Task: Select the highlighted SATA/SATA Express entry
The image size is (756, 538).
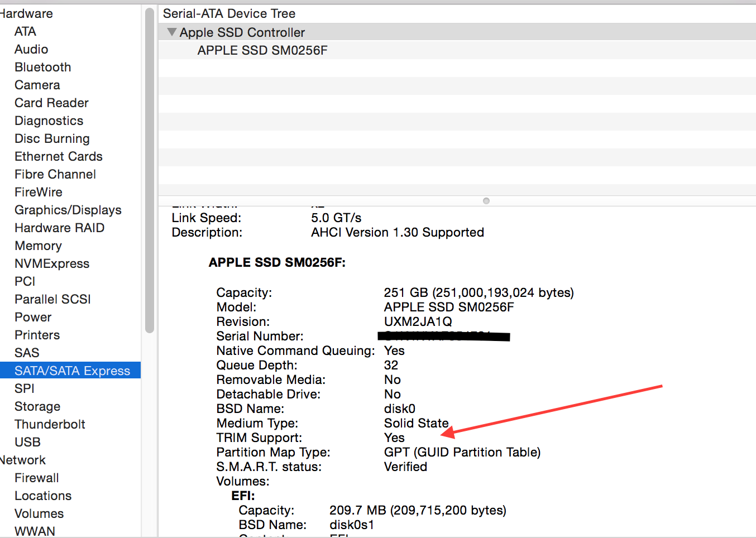Action: click(x=70, y=371)
